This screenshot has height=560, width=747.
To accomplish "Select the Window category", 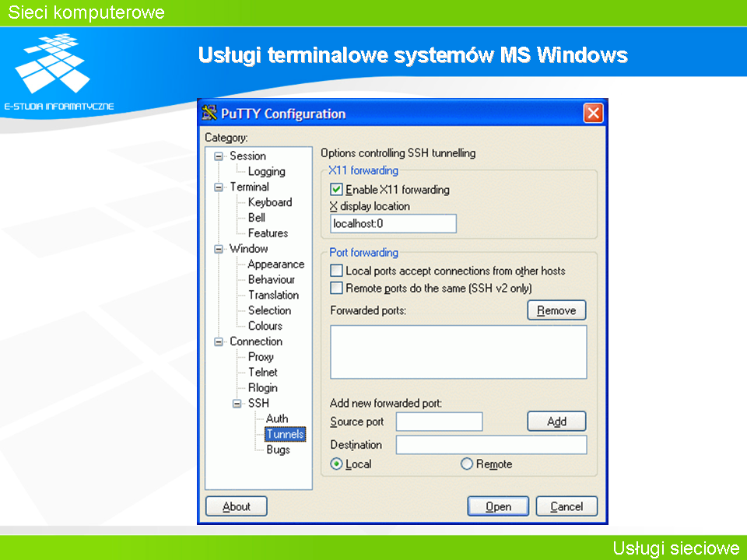I will [249, 249].
